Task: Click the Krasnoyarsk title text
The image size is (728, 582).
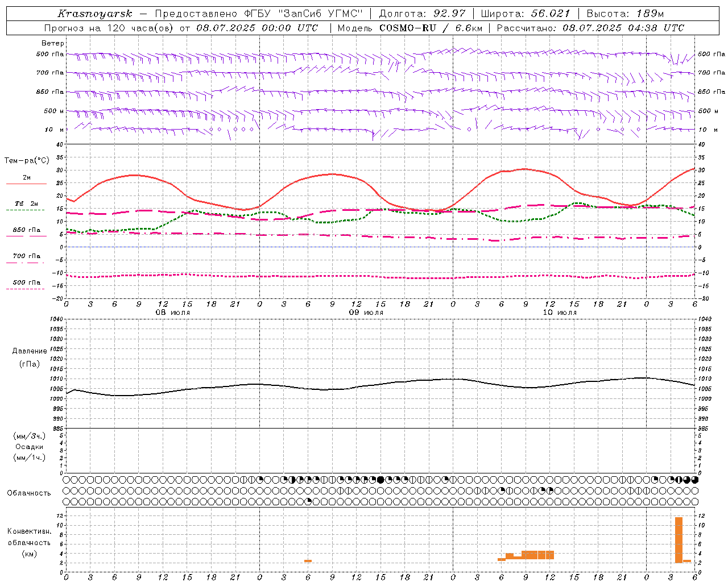Action: click(x=95, y=14)
